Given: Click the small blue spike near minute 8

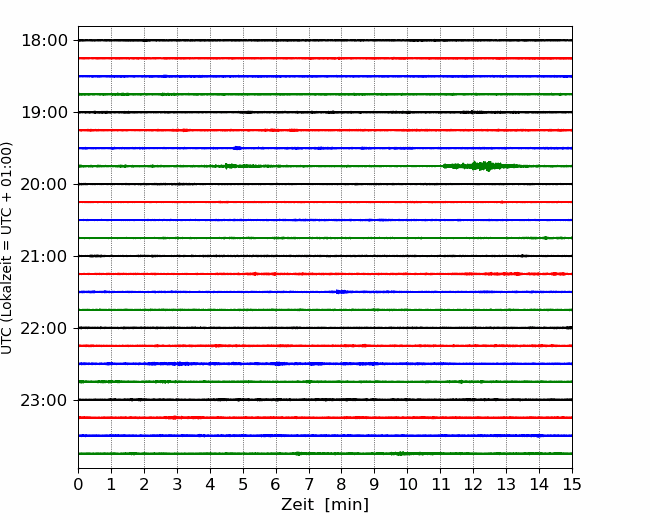Looking at the screenshot, I should tap(342, 292).
